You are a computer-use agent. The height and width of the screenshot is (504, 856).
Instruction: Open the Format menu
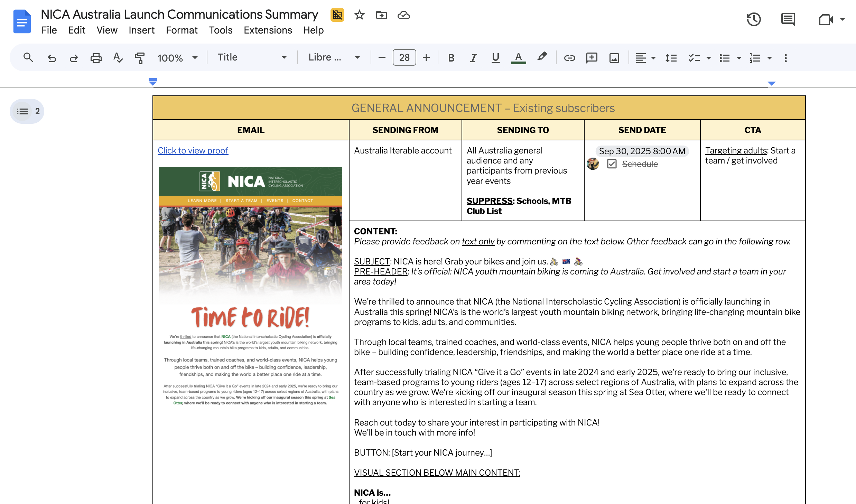[182, 30]
